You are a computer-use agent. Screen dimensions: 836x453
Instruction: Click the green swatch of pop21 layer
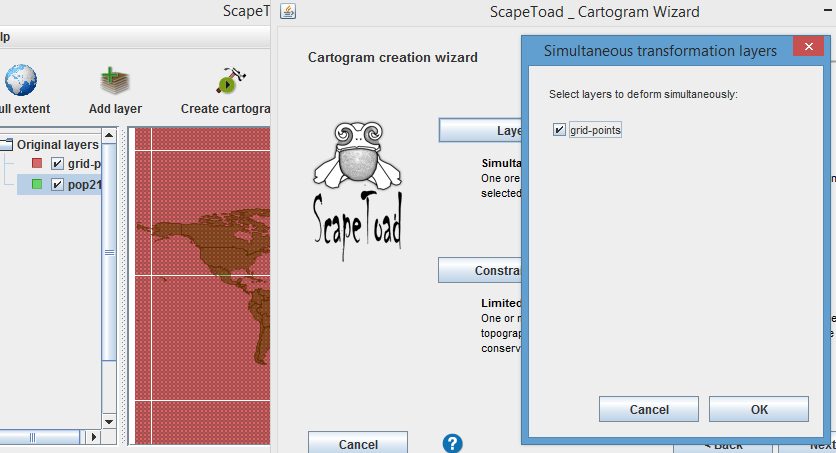tap(37, 184)
